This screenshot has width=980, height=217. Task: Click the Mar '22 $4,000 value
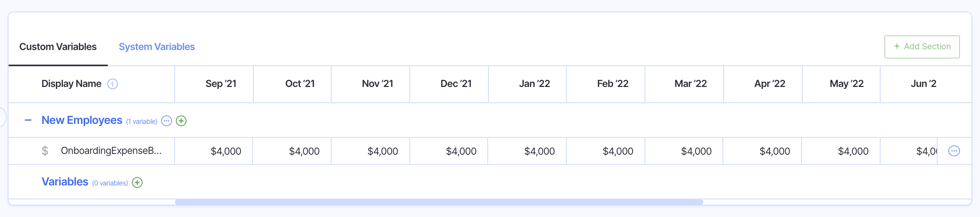click(696, 151)
